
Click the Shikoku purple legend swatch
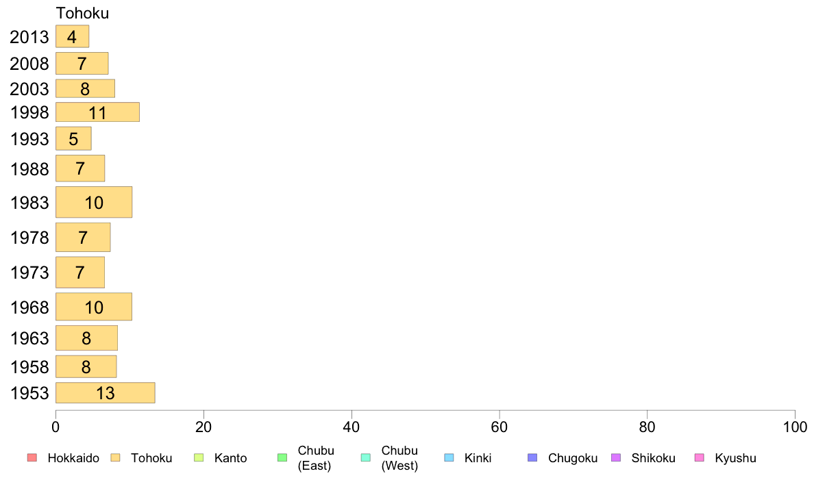click(616, 458)
